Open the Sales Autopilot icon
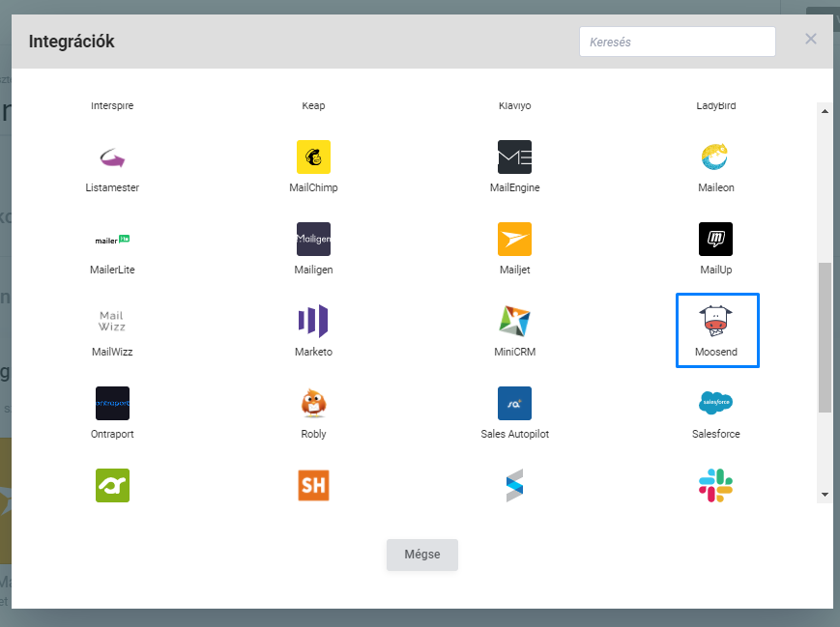The height and width of the screenshot is (627, 840). coord(515,403)
